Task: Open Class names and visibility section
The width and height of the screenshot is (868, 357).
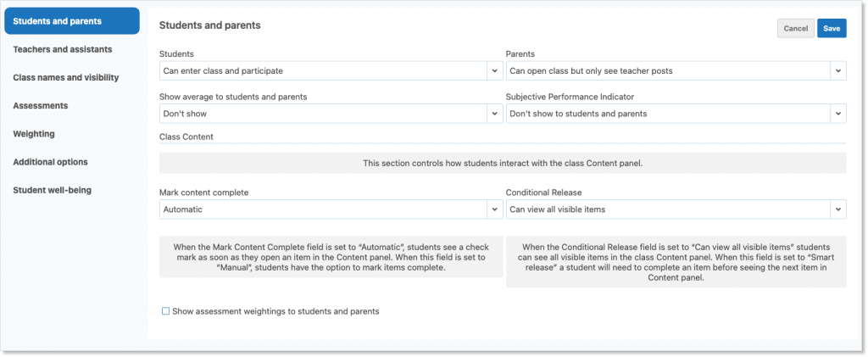Action: 66,77
